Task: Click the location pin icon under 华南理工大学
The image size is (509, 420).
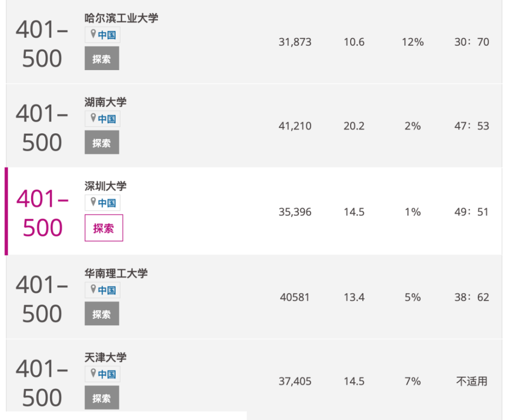Action: point(93,289)
